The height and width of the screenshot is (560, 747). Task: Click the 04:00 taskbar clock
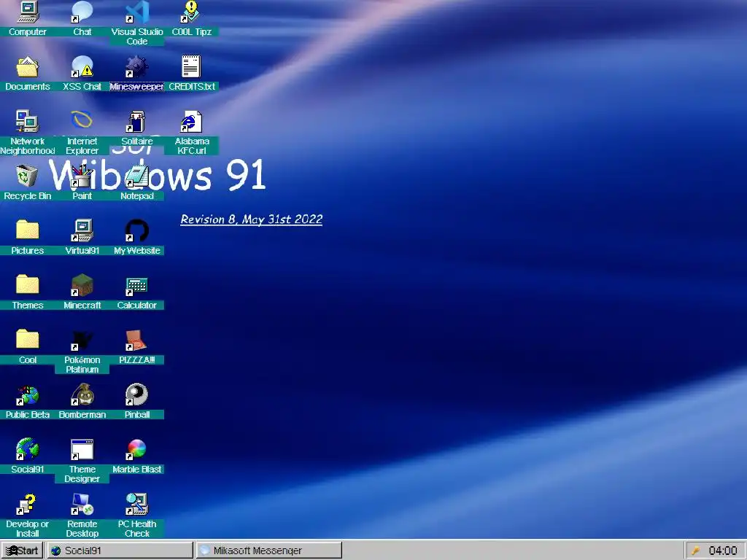point(723,551)
